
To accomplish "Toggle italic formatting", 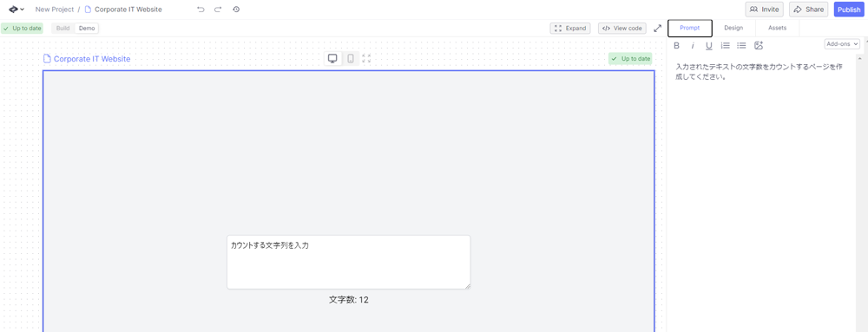I will (x=693, y=45).
